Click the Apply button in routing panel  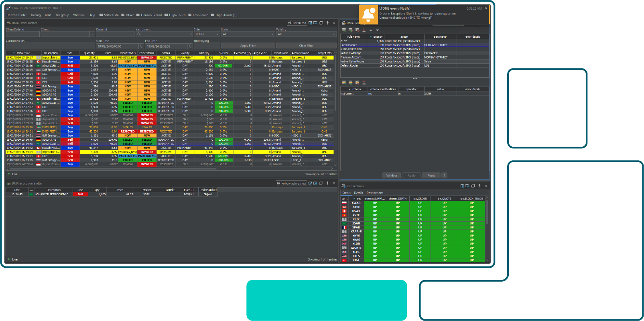click(412, 176)
